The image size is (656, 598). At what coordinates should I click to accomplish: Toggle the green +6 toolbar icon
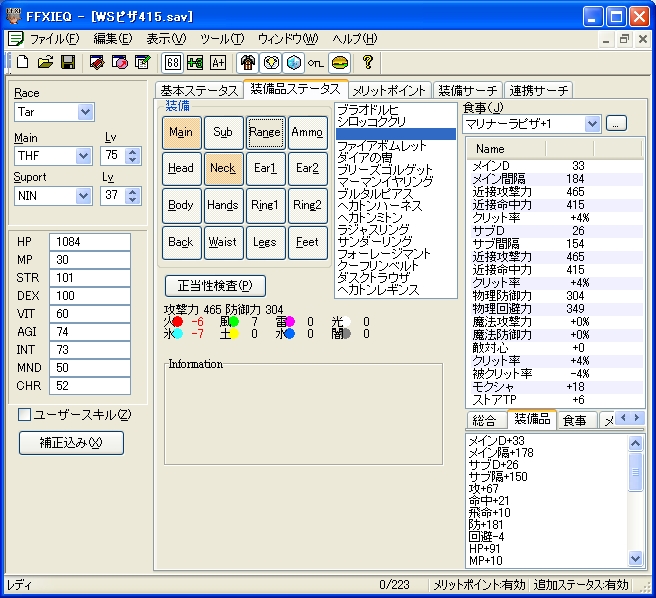(x=195, y=62)
